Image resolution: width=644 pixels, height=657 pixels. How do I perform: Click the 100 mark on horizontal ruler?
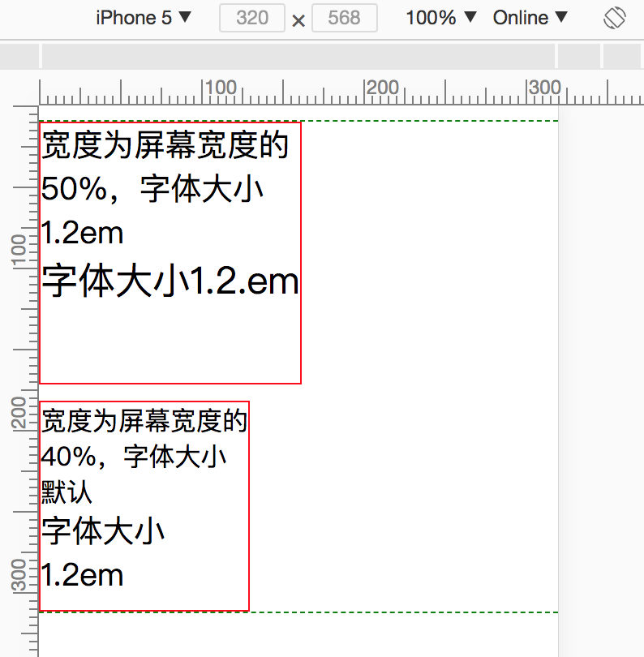coord(221,88)
